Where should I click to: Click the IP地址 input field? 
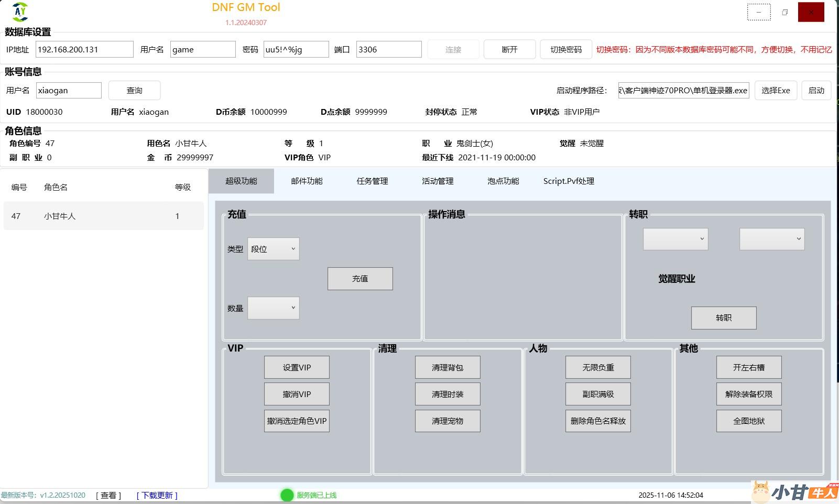84,50
